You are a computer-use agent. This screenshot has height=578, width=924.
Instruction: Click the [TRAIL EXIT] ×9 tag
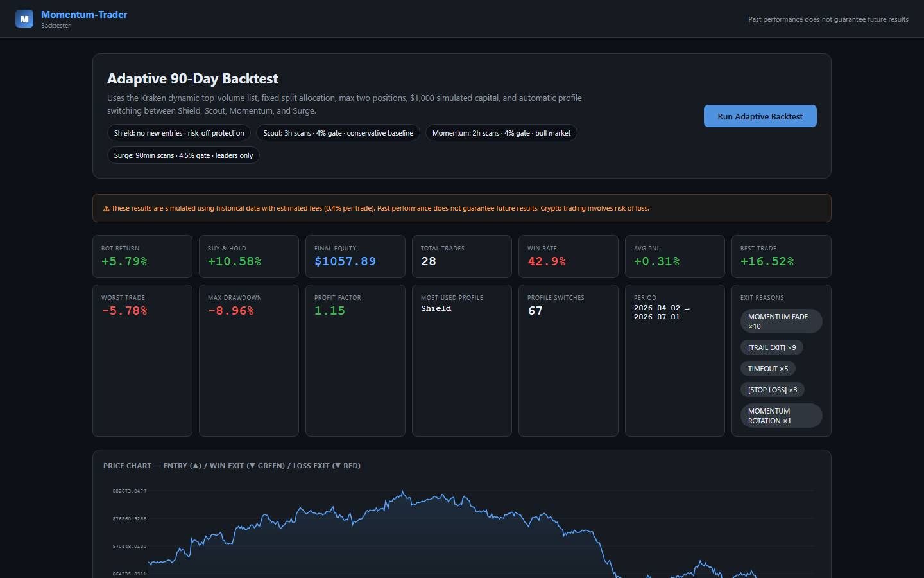click(772, 347)
